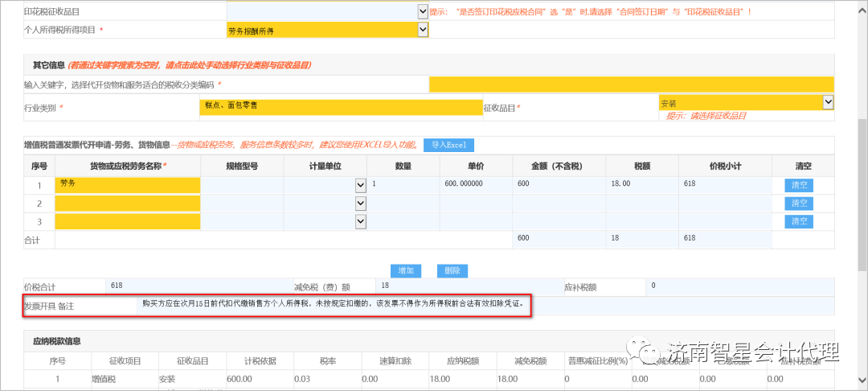Click the 计税依据 value 600.00
The height and width of the screenshot is (391, 868).
pos(241,379)
